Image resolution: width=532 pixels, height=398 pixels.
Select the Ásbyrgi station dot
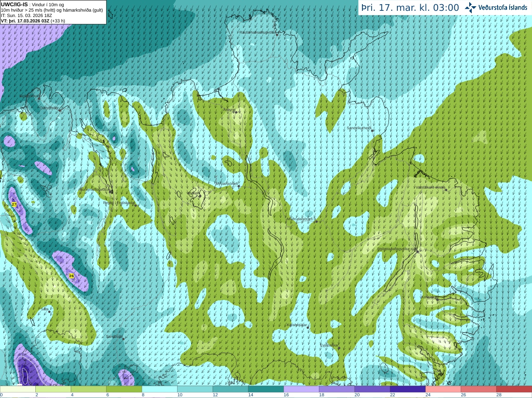coord(236,112)
